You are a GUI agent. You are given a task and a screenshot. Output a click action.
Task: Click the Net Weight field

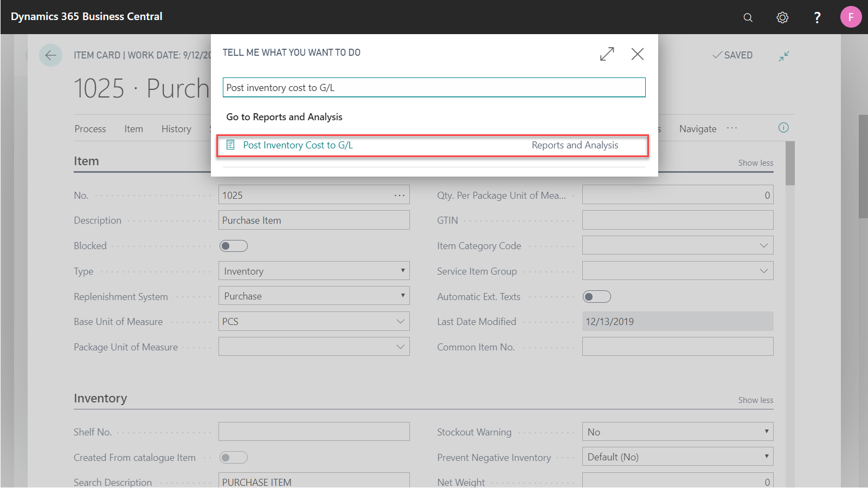678,480
